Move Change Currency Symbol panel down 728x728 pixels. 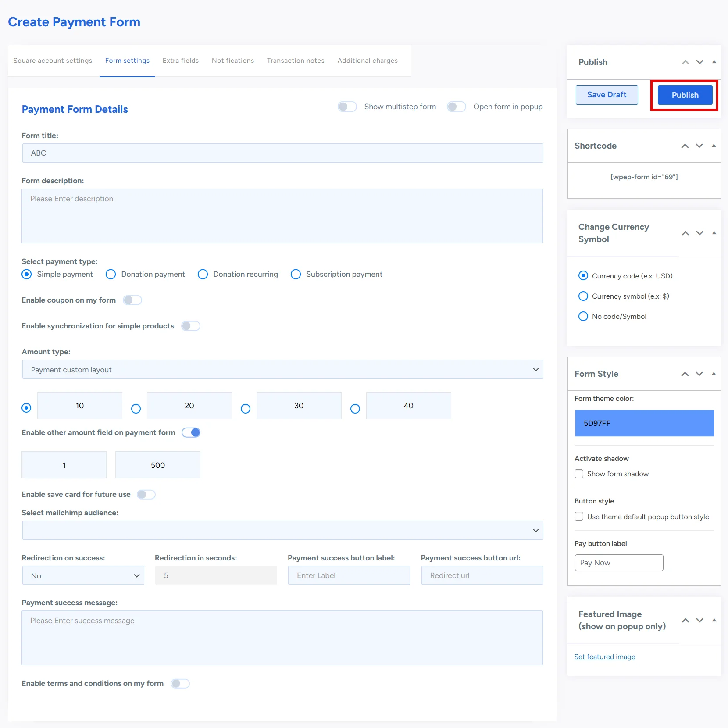tap(699, 233)
